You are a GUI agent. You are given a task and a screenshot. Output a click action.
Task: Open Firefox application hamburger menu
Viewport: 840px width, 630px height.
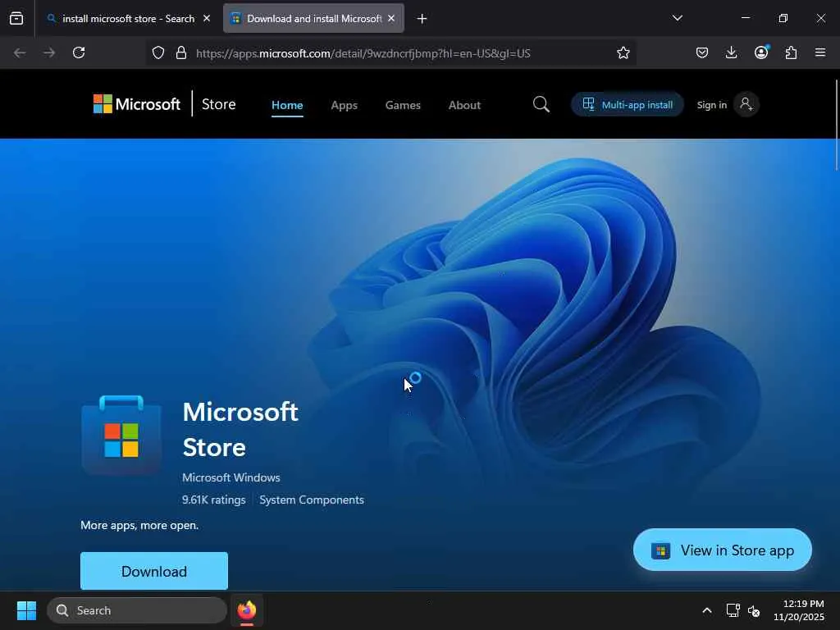[820, 52]
